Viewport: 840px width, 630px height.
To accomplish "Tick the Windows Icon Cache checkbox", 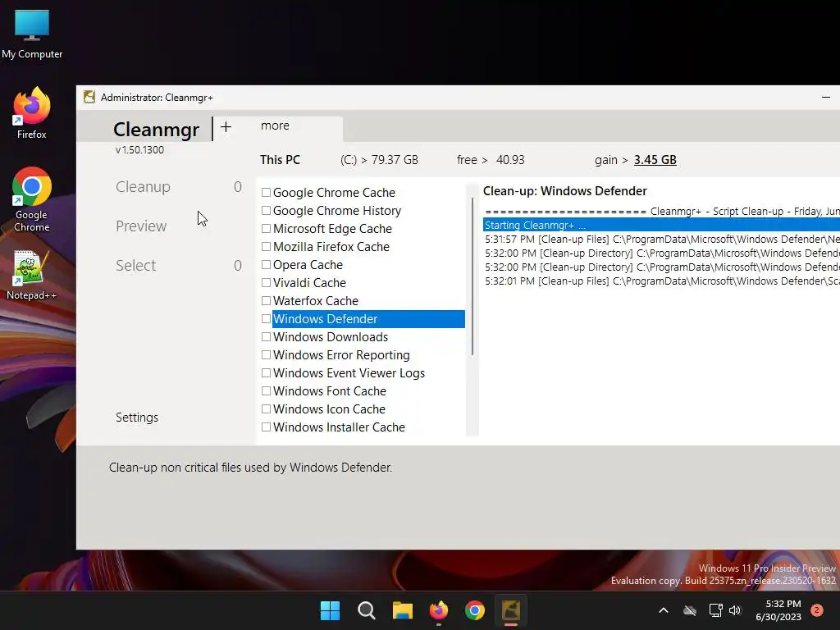I will (266, 409).
